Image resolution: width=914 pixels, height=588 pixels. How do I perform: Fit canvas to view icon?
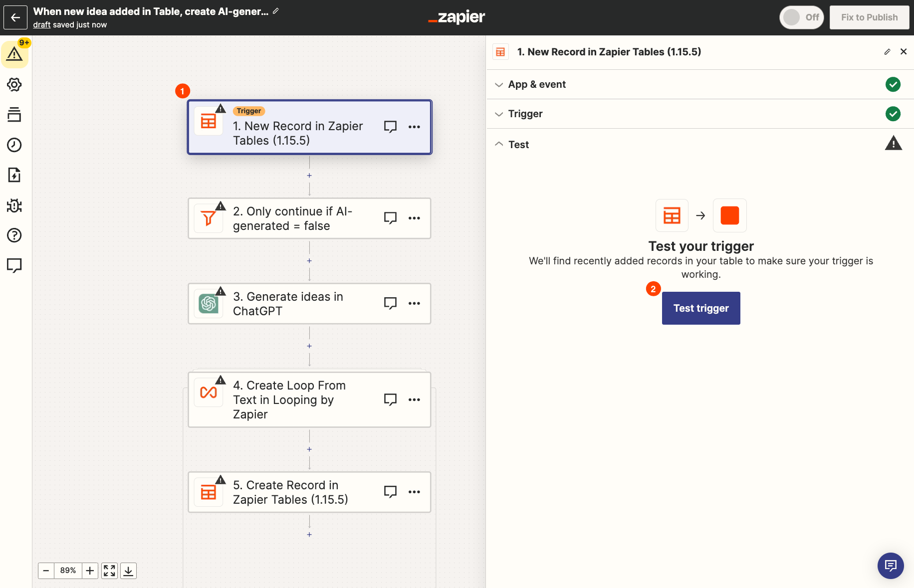(109, 571)
